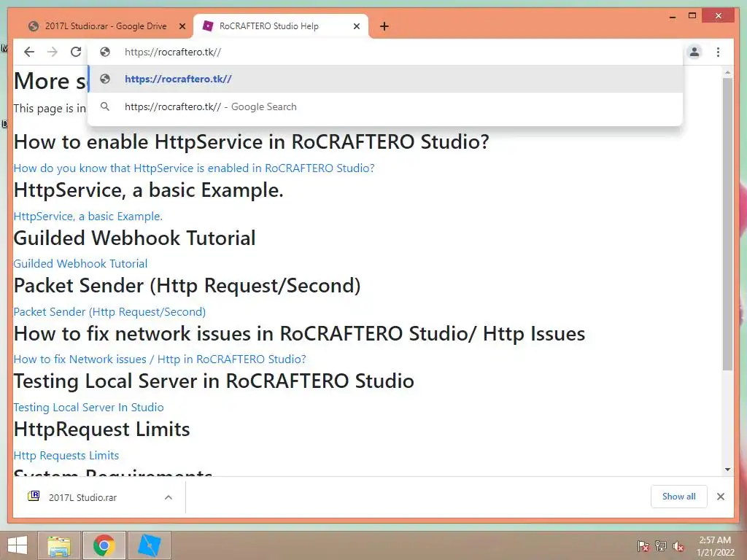
Task: Click the network status tray icon
Action: coord(661,545)
